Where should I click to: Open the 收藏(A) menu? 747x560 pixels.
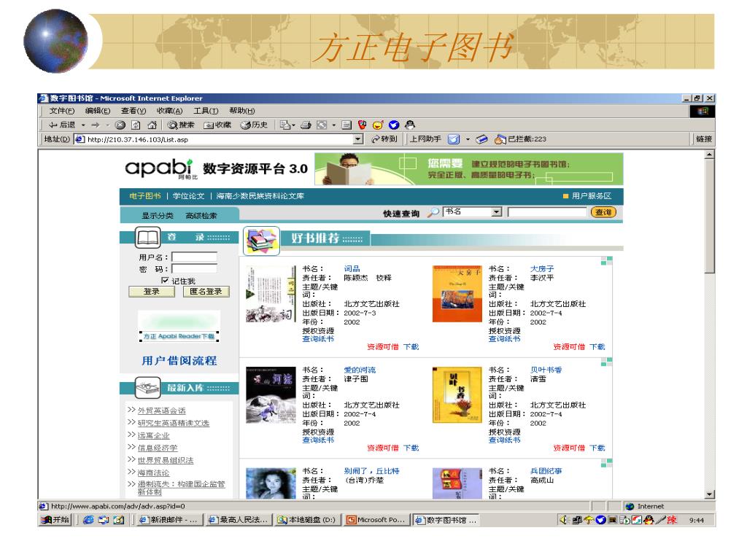(x=169, y=111)
